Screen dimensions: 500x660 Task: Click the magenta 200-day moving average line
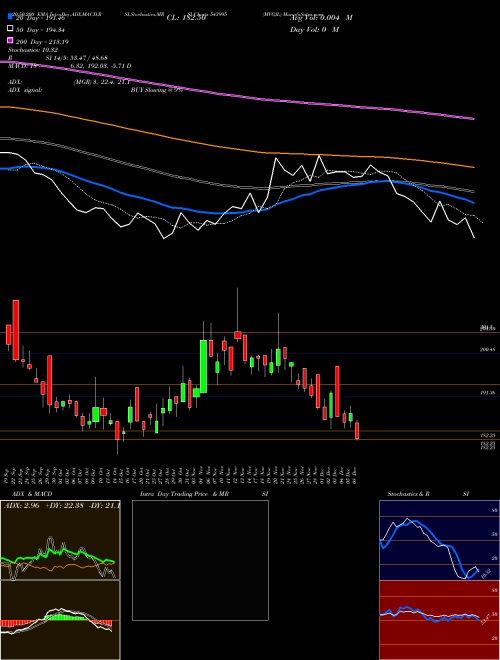click(x=237, y=94)
